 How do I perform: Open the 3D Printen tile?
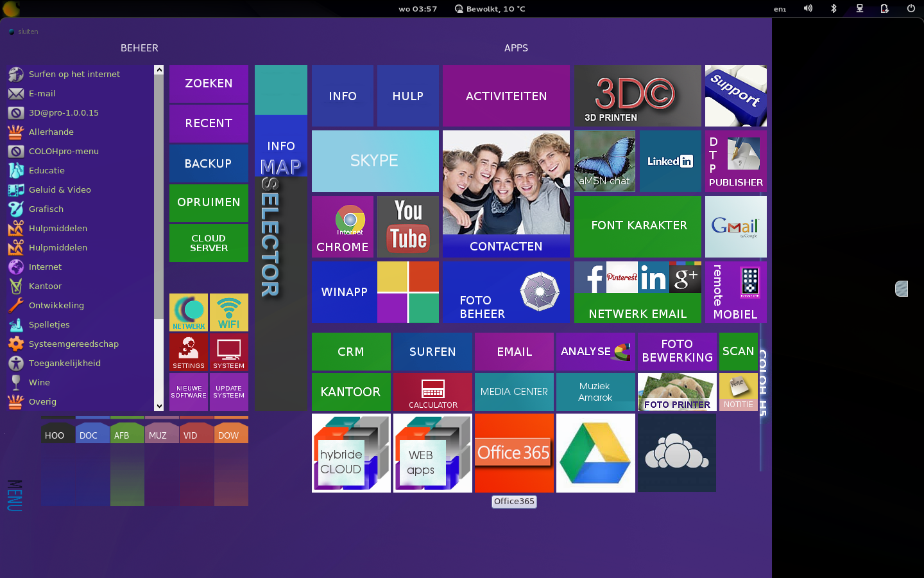[638, 96]
